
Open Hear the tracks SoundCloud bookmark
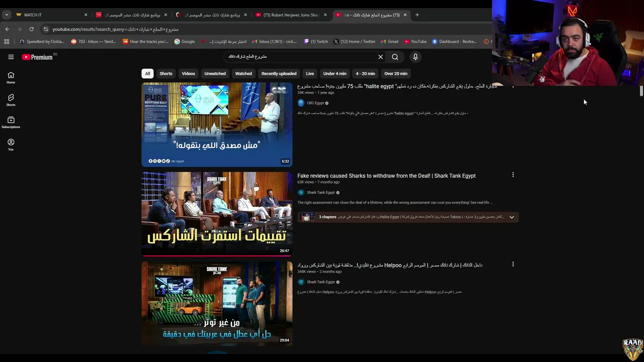[x=146, y=42]
